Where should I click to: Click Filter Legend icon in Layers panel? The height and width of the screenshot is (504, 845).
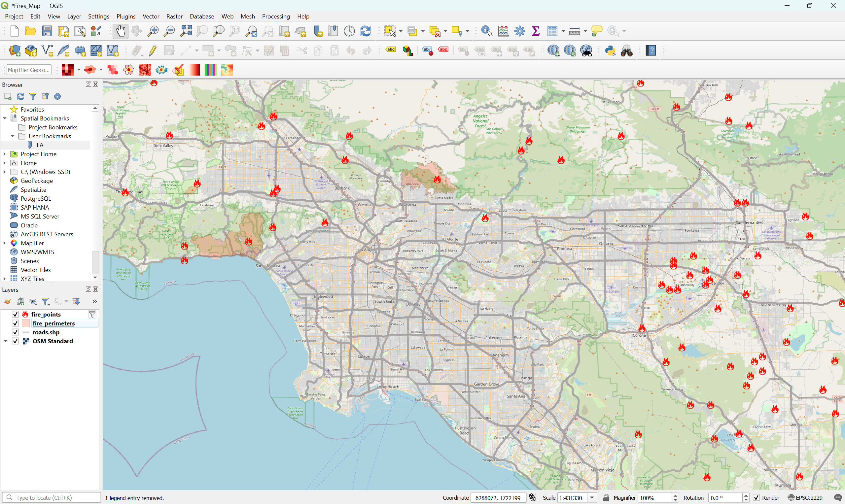click(46, 301)
